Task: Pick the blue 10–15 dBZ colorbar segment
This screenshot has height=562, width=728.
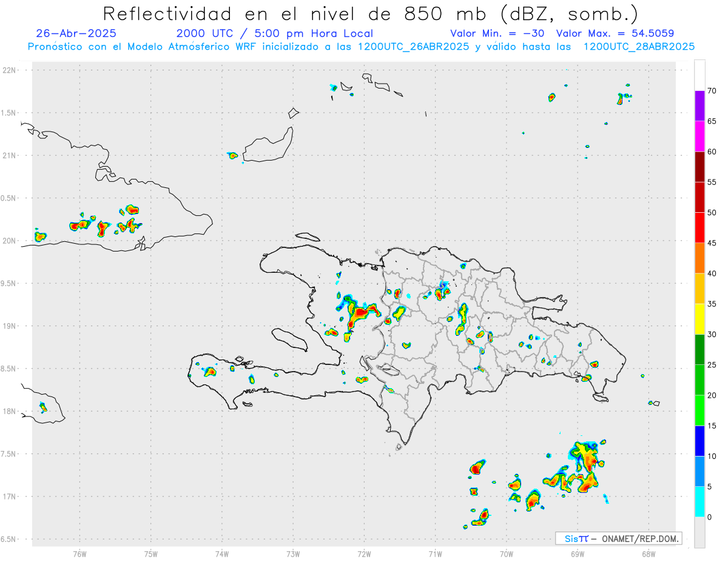Action: tap(699, 441)
